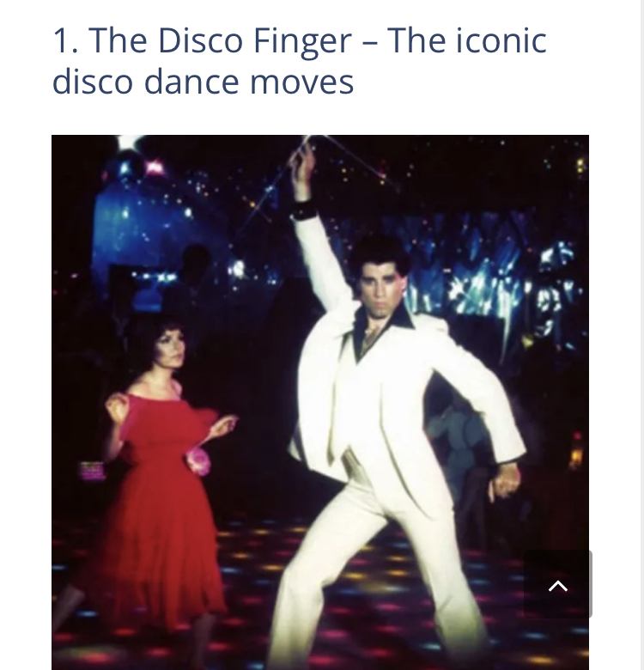Click 'disco dance moves' heading line
Viewport: 644px width, 670px height.
click(203, 82)
